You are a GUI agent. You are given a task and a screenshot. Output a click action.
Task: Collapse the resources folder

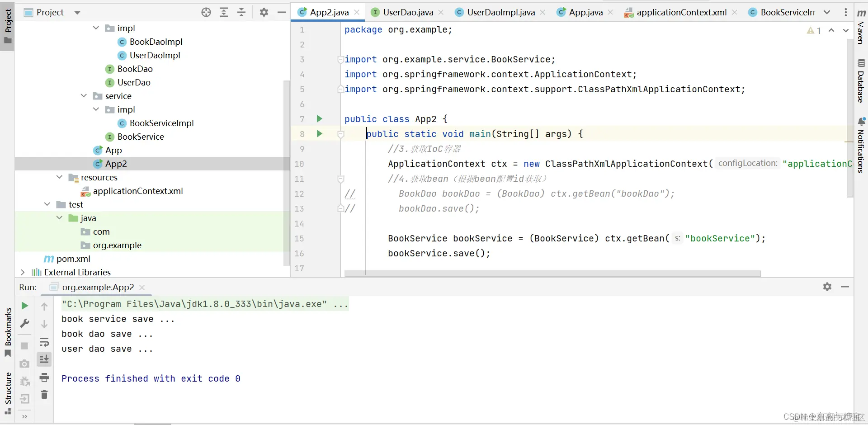pos(59,177)
